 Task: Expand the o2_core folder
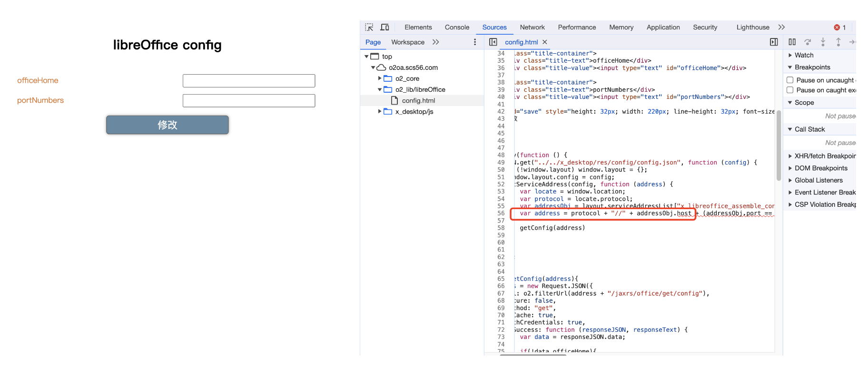tap(380, 78)
